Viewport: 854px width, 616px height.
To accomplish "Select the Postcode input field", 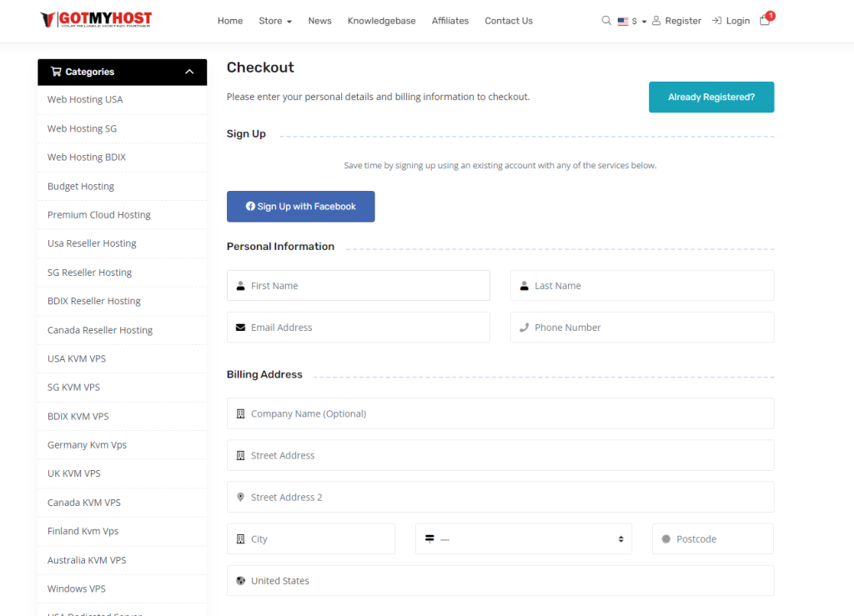I will tap(713, 539).
